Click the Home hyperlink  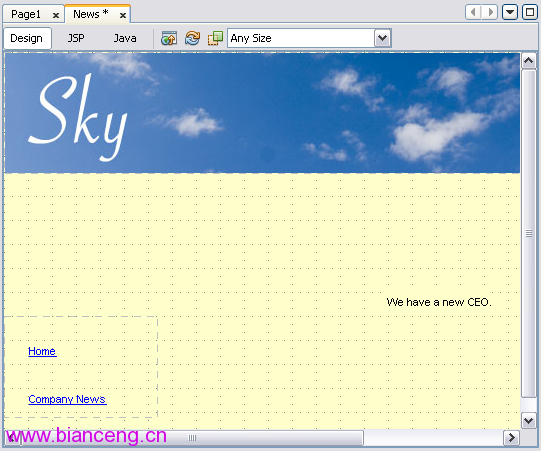click(42, 351)
